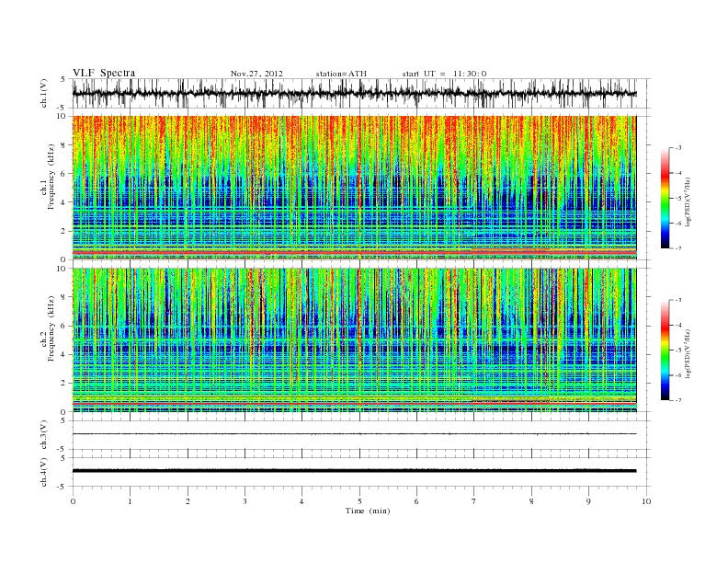Click the 'VLF Spectra' plot title
728x563 pixels.
[x=104, y=73]
